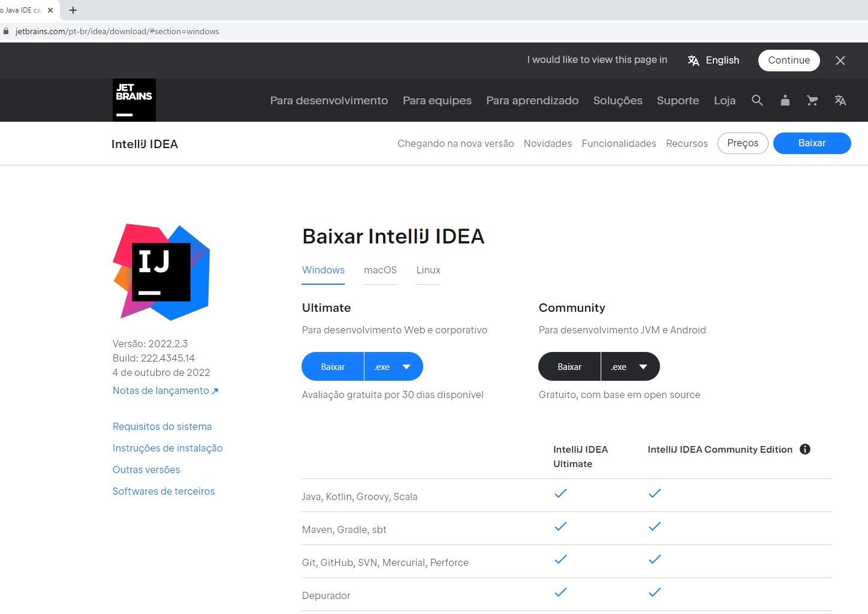The height and width of the screenshot is (614, 868).
Task: Open Suporte menu
Action: pyautogui.click(x=678, y=101)
